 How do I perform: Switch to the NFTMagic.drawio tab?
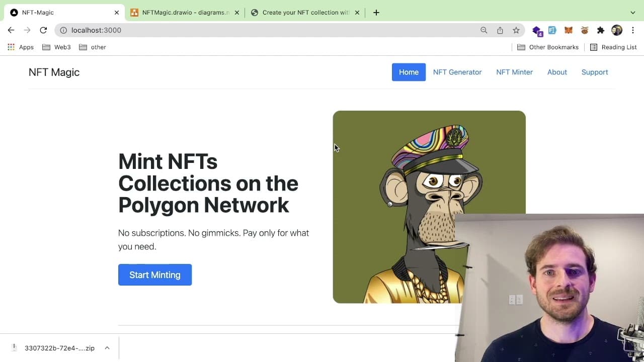[x=185, y=13]
